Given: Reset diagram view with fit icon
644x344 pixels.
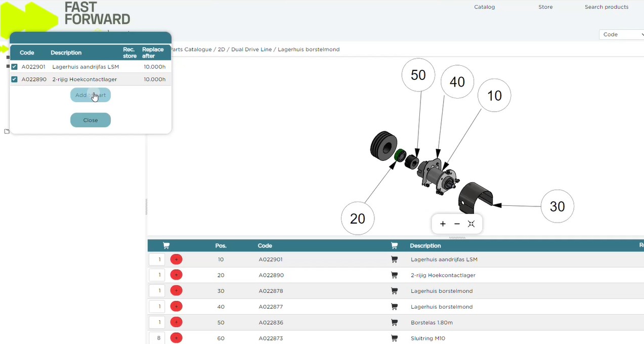Looking at the screenshot, I should (x=471, y=224).
